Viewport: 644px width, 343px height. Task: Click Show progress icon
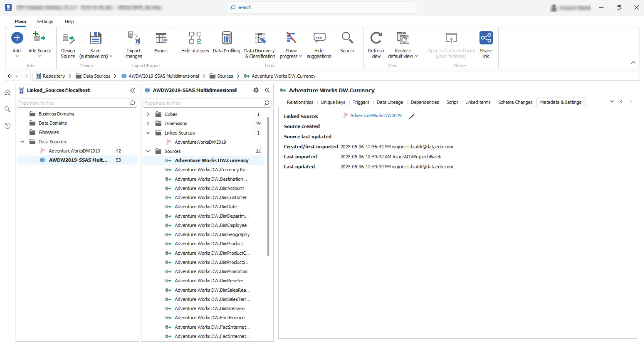click(291, 38)
